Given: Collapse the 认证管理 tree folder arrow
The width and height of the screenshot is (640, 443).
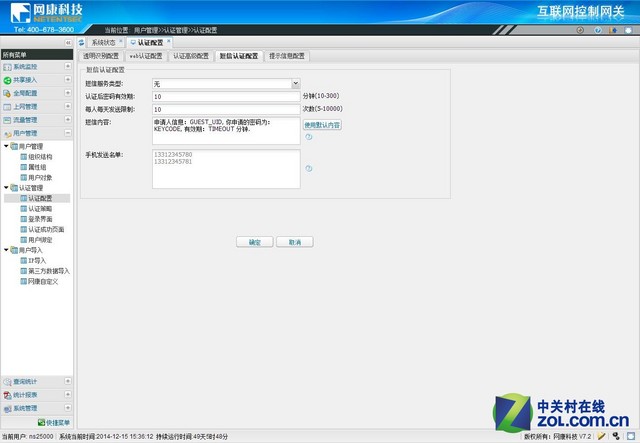Looking at the screenshot, I should click(x=6, y=187).
